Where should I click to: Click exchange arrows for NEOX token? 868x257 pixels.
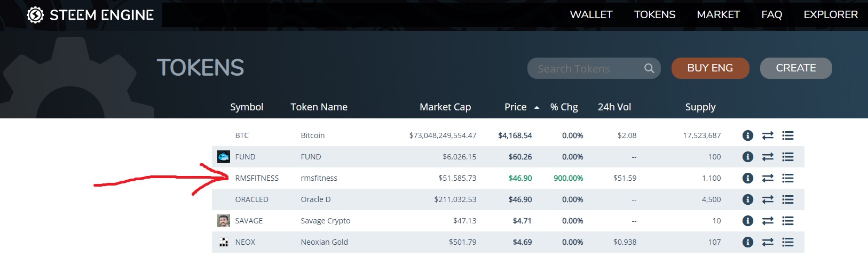768,242
